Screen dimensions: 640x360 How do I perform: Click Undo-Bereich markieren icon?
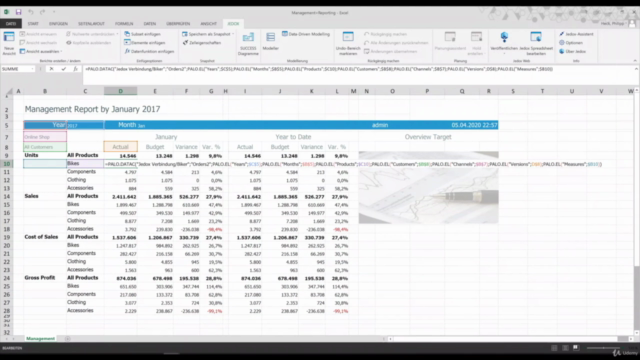348,37
